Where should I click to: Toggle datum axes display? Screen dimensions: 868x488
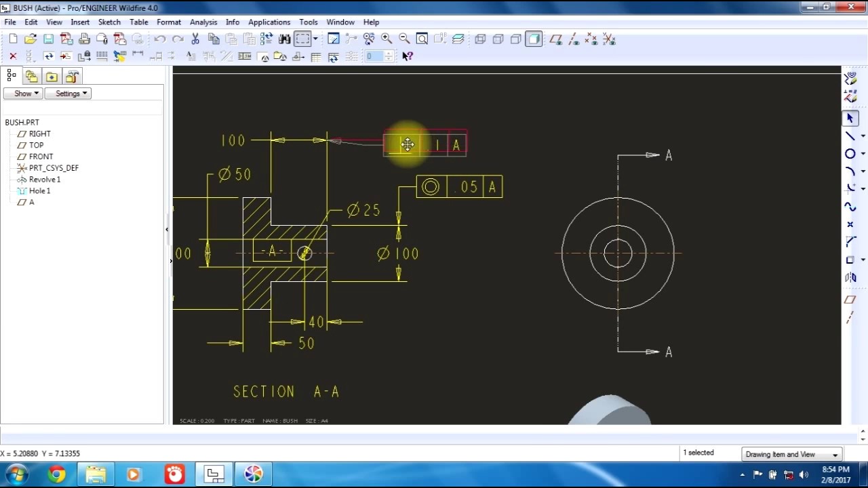click(x=574, y=39)
